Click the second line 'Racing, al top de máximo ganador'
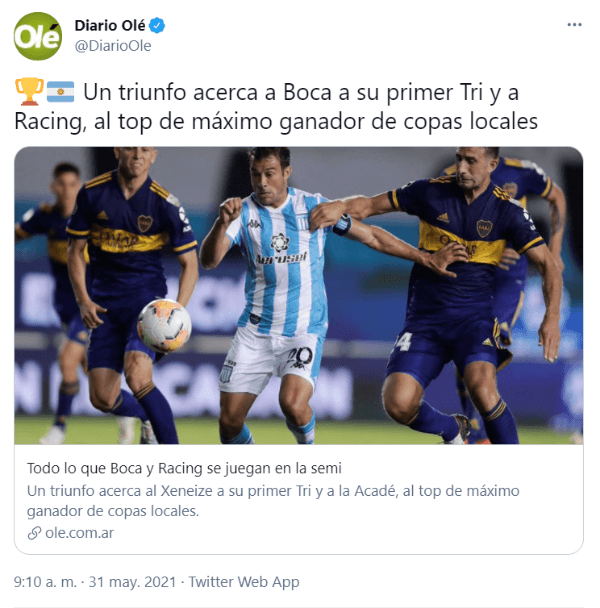 click(276, 121)
